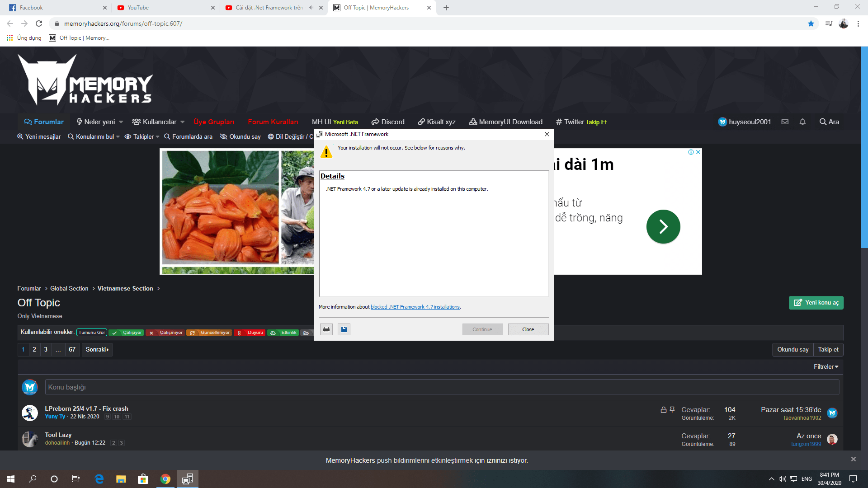
Task: Reload the page with the refresh icon
Action: pos(39,23)
